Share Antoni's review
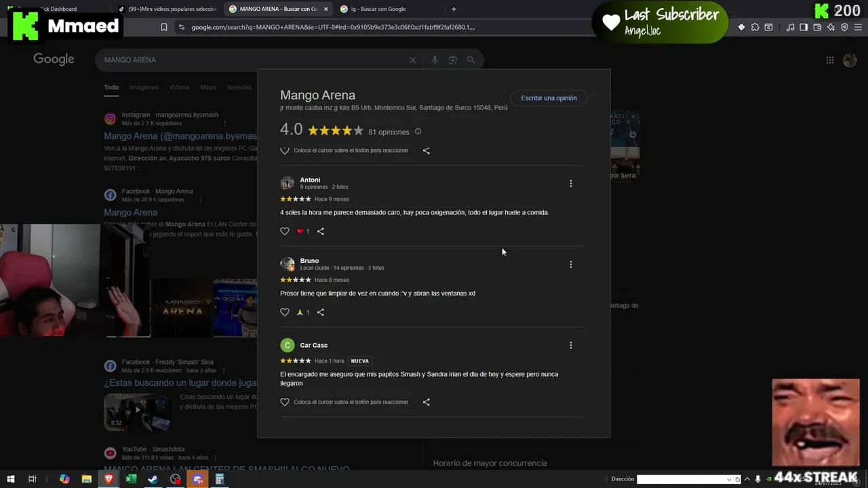The image size is (868, 488). coord(321,231)
